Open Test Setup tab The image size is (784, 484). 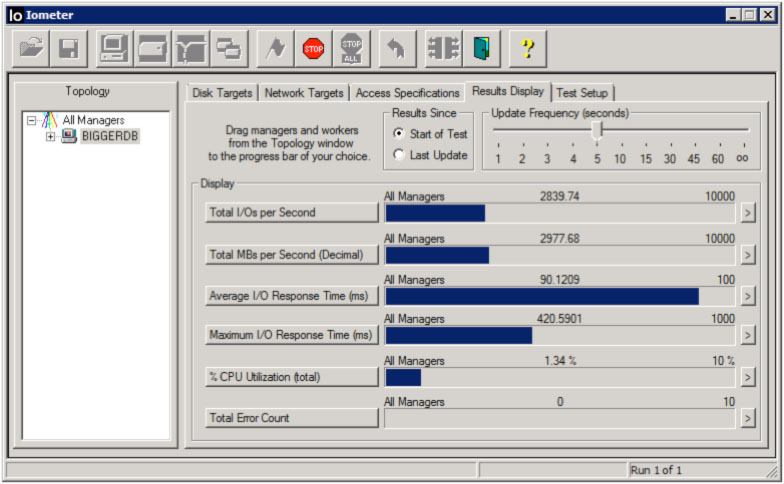click(582, 93)
